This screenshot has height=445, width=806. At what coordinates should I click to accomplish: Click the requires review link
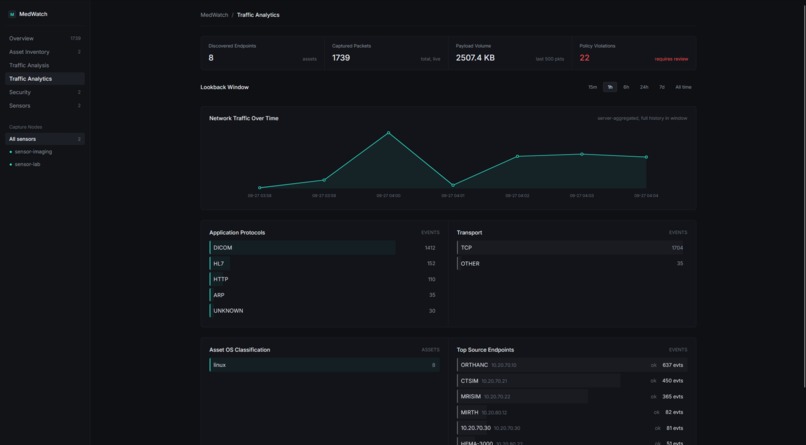pyautogui.click(x=671, y=59)
